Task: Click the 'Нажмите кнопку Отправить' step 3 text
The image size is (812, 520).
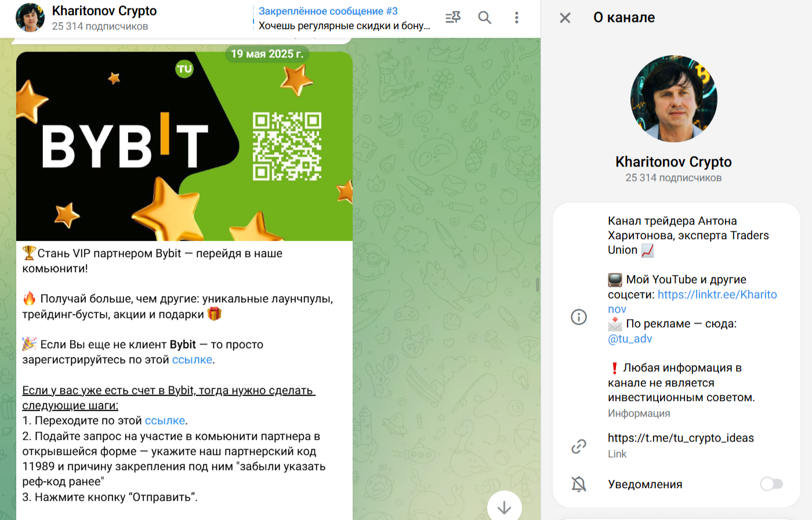Action: [110, 497]
